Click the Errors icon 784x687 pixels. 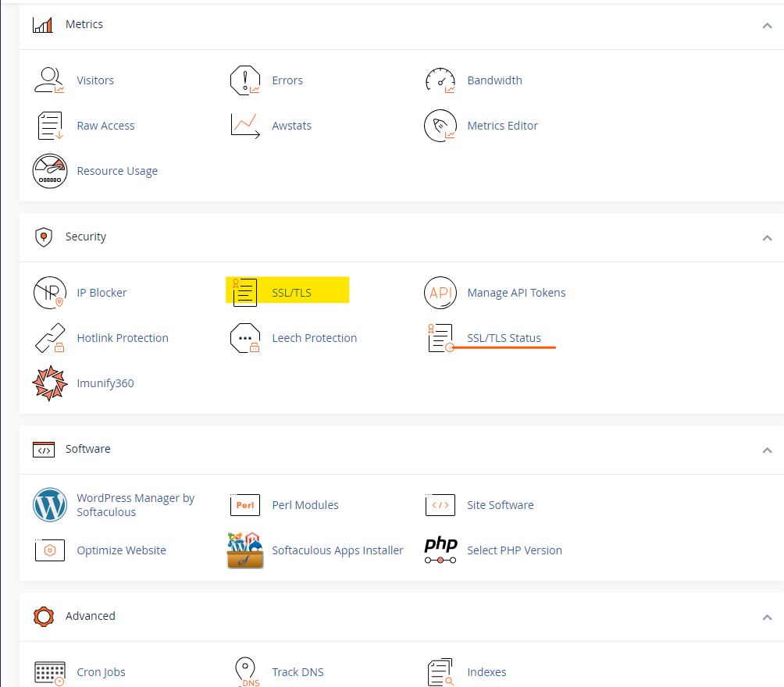point(245,80)
